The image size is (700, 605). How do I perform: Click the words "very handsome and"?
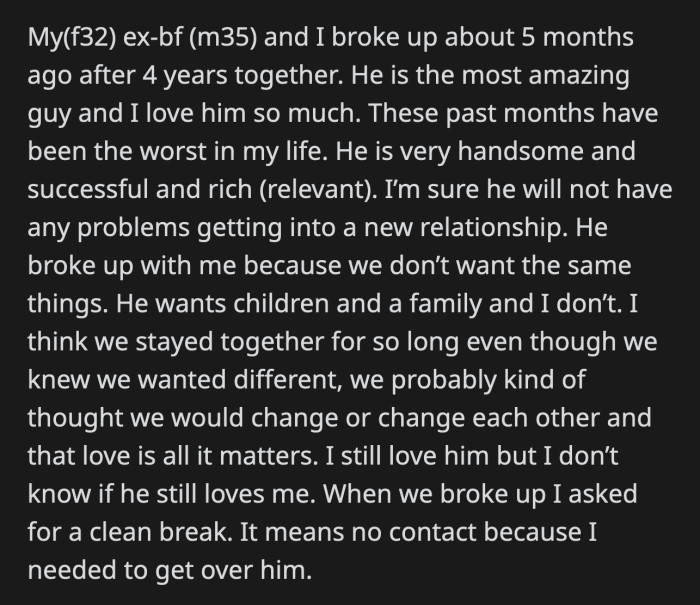pos(517,152)
